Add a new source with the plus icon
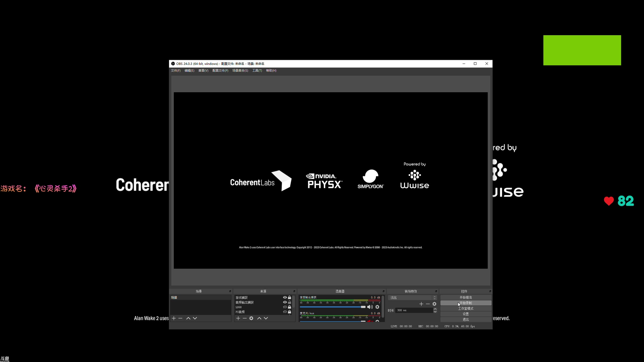This screenshot has height=362, width=644. [238, 318]
